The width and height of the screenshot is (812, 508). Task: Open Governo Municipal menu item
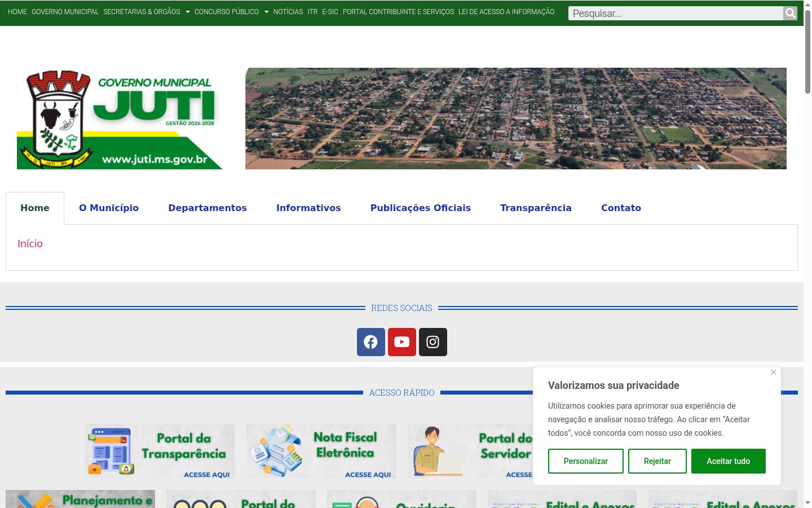65,12
